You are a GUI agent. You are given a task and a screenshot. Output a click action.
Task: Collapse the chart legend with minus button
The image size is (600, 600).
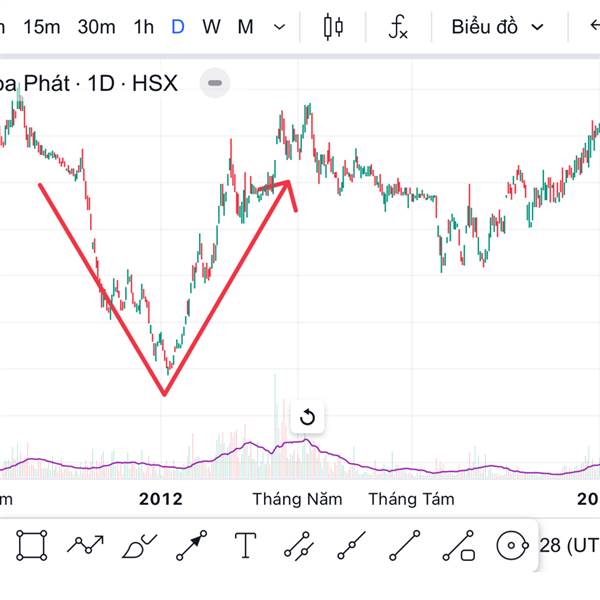pyautogui.click(x=215, y=83)
